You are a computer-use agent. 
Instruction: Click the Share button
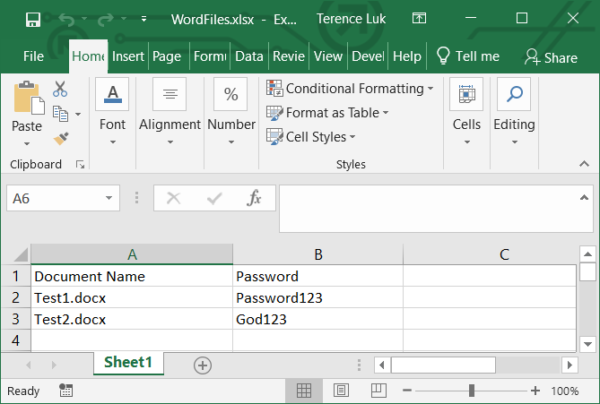(551, 57)
